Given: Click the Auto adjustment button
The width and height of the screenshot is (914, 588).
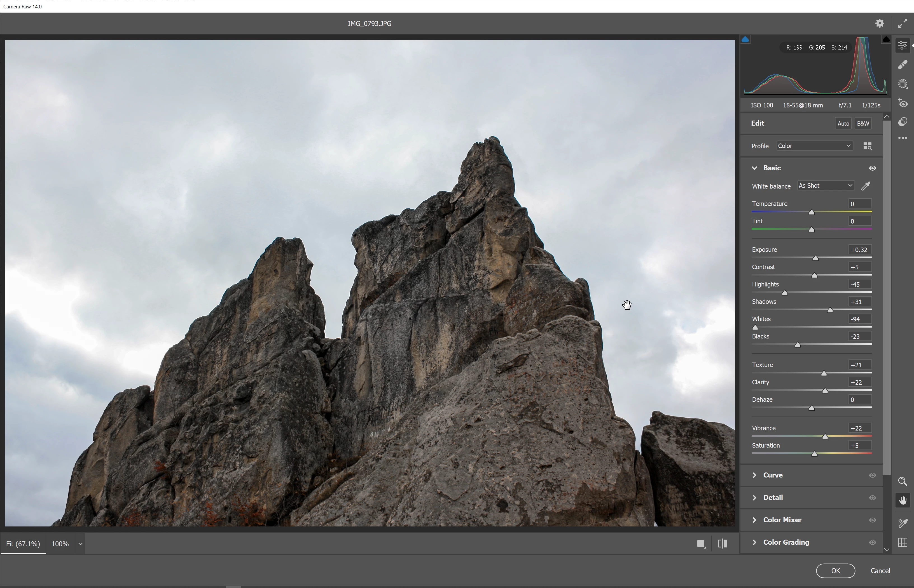Looking at the screenshot, I should (843, 124).
